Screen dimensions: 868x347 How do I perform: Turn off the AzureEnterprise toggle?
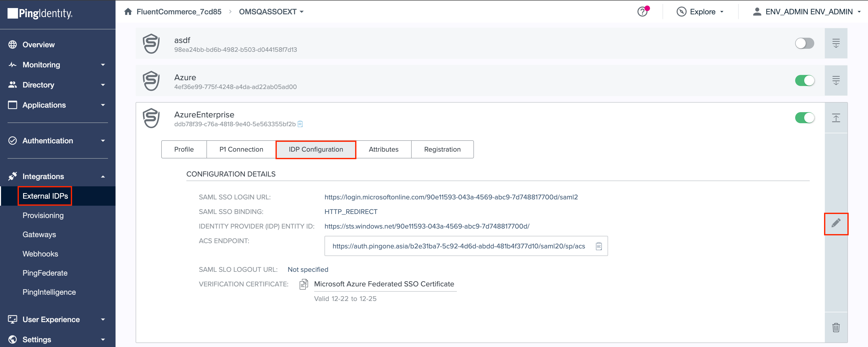tap(804, 118)
